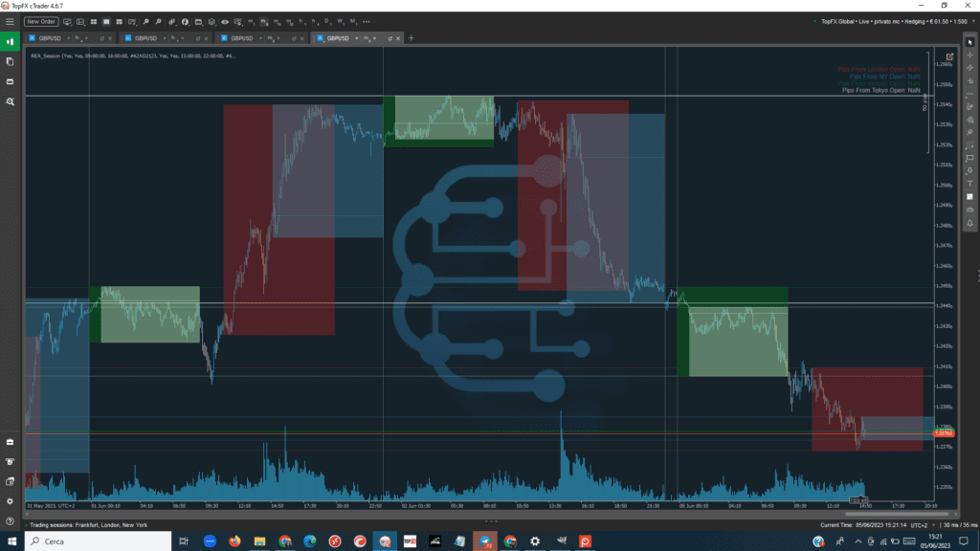Open the symbol dropdown on fourth GBPUSD tab
This screenshot has width=980, height=551.
[356, 38]
